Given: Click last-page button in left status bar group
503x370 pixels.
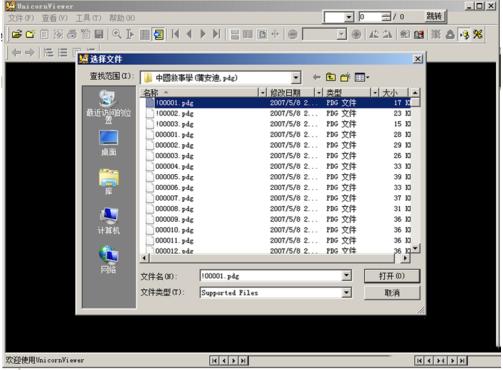Looking at the screenshot, I should (x=244, y=360).
